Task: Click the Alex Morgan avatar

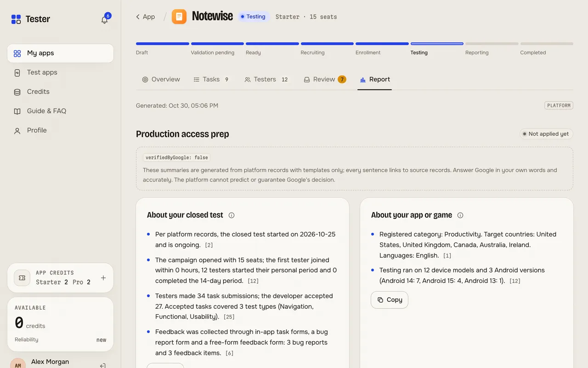Action: tap(18, 364)
